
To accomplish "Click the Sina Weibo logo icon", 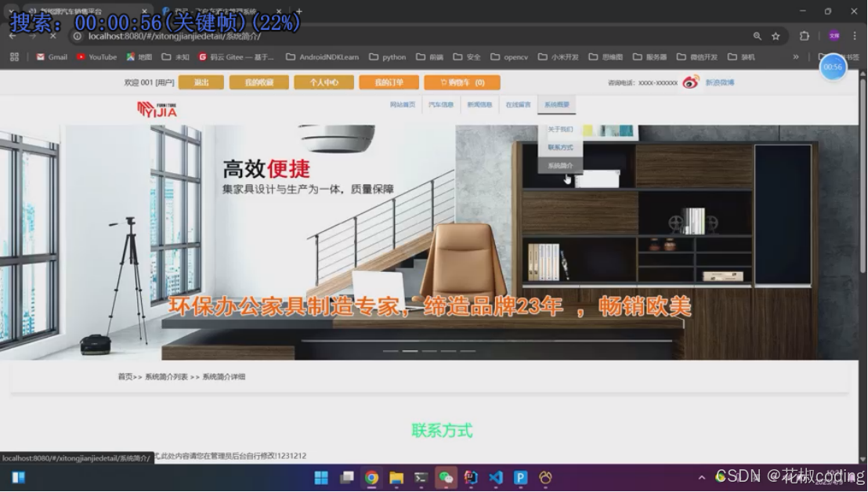I will pyautogui.click(x=690, y=82).
